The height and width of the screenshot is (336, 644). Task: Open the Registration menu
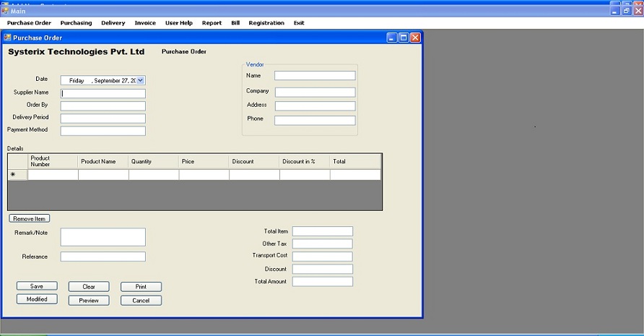[266, 23]
